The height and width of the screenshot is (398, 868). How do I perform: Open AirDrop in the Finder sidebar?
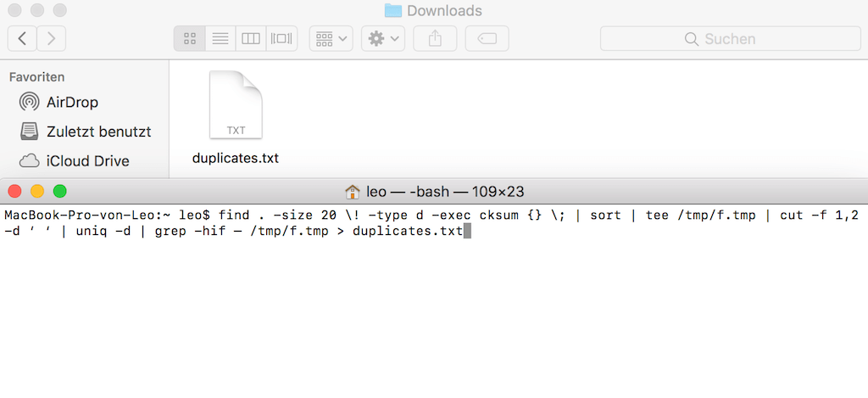click(x=59, y=102)
